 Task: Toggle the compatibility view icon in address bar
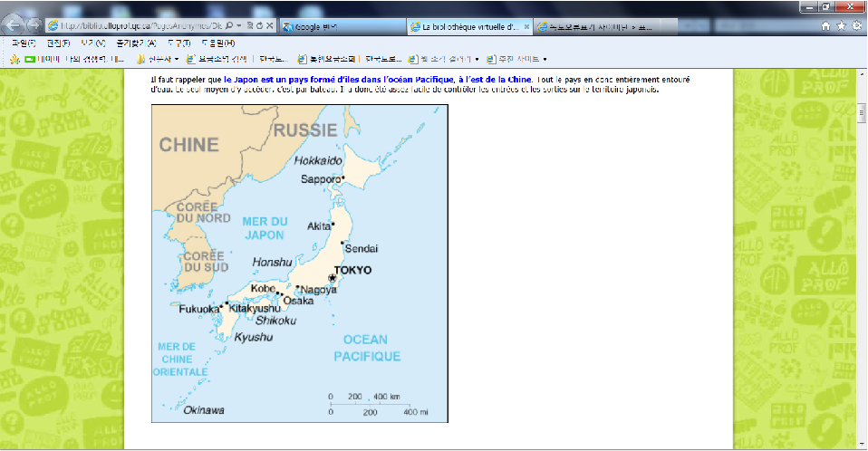250,26
